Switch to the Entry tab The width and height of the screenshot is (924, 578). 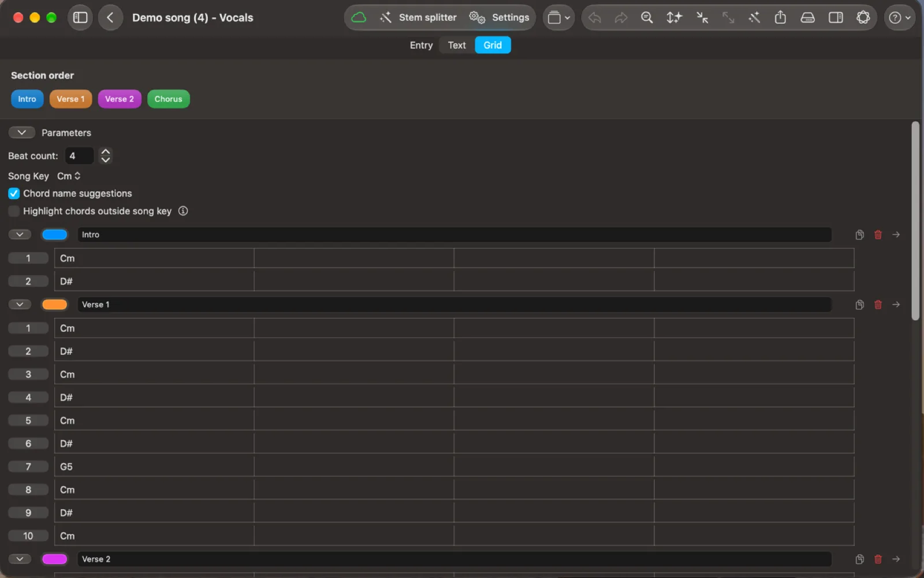point(421,45)
